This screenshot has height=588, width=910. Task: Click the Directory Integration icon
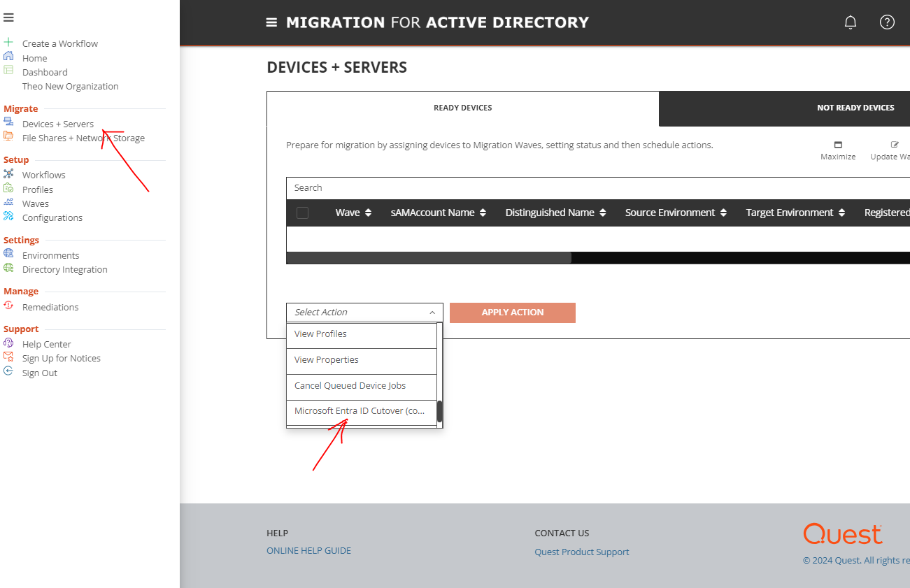click(8, 268)
